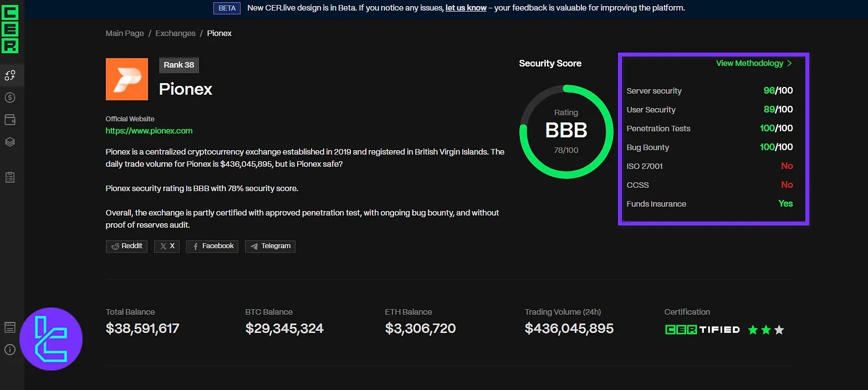The image size is (868, 390).
Task: Click the round purple floating logo badge
Action: click(51, 339)
